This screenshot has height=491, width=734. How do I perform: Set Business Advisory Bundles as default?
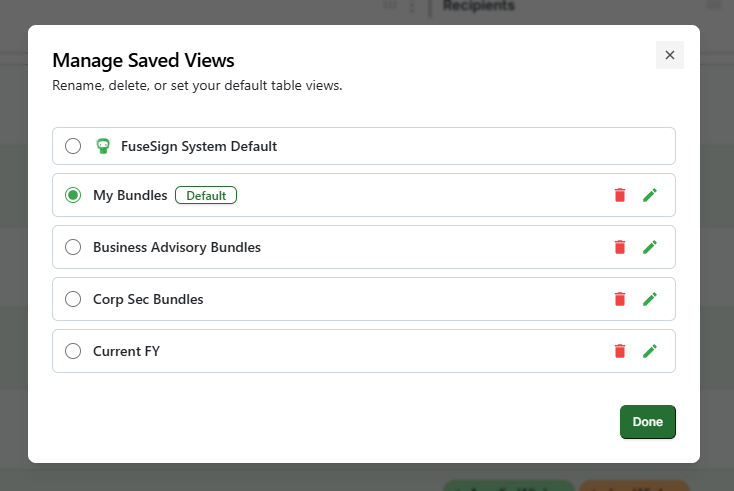[x=73, y=247]
